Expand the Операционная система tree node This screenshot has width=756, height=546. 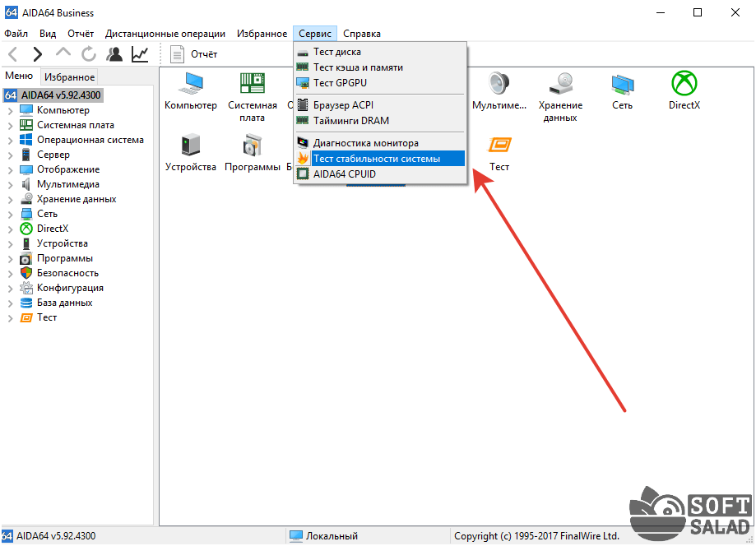click(x=10, y=141)
